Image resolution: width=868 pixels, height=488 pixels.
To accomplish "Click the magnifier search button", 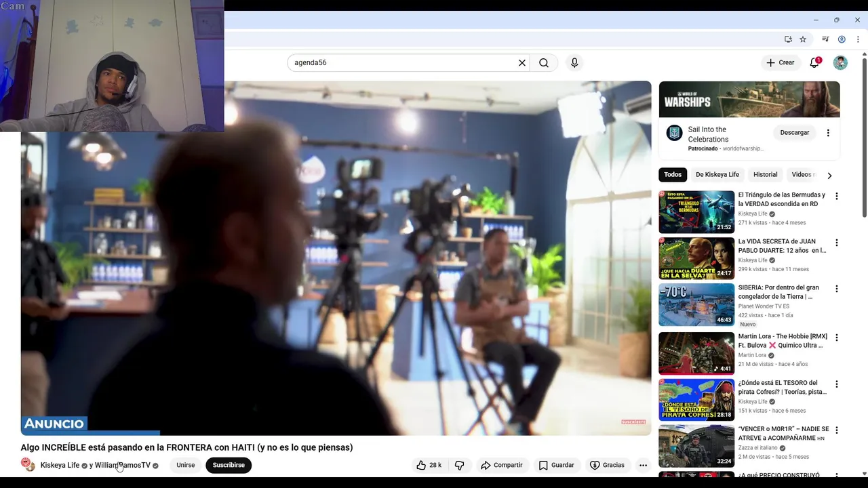I will 544,62.
